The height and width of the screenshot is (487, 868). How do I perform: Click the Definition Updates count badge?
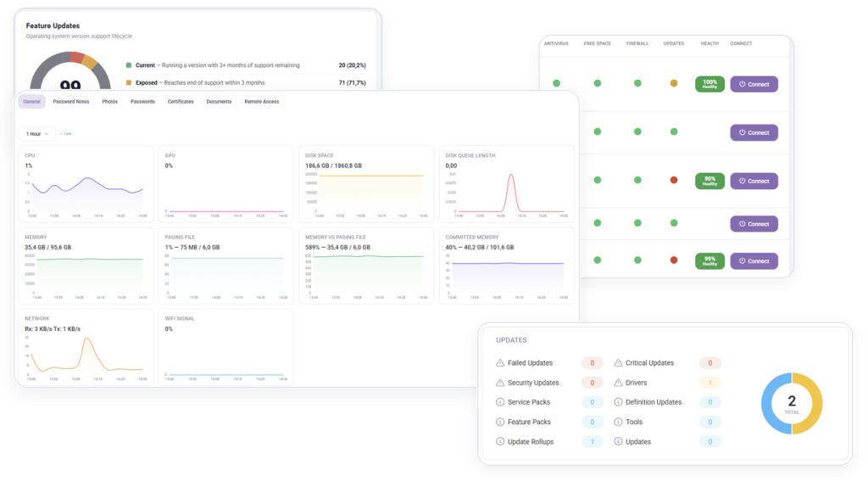[x=710, y=402]
